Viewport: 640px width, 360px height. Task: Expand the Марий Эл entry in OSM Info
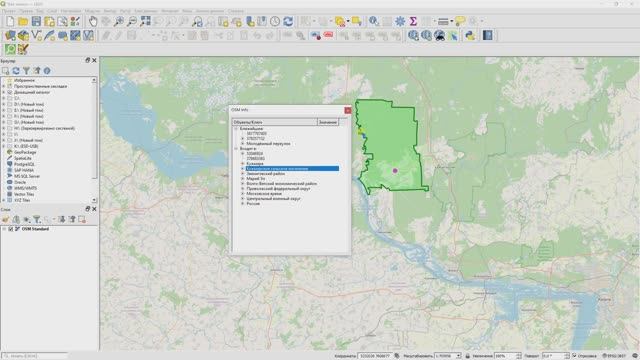point(242,179)
